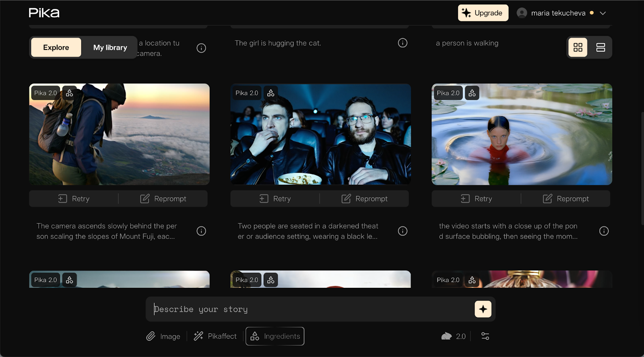Select the Explore tab
644x357 pixels.
tap(56, 47)
